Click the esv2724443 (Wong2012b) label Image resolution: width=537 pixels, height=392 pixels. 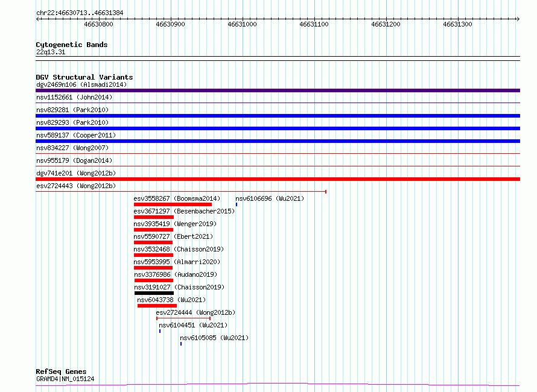(76, 186)
